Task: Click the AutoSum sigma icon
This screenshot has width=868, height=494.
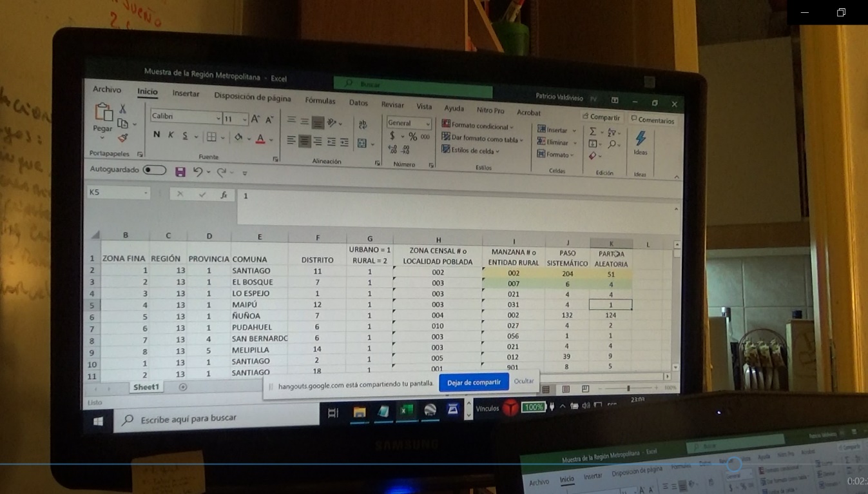Action: click(x=593, y=131)
